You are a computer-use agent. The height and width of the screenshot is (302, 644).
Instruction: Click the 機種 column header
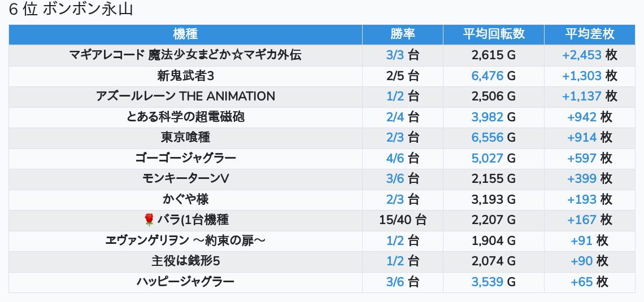coord(185,34)
